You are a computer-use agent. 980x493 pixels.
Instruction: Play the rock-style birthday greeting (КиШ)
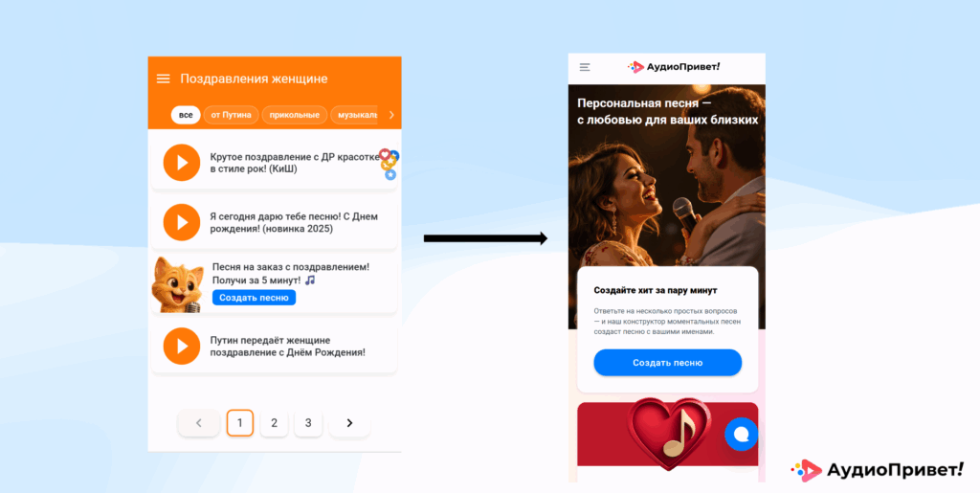pyautogui.click(x=182, y=163)
